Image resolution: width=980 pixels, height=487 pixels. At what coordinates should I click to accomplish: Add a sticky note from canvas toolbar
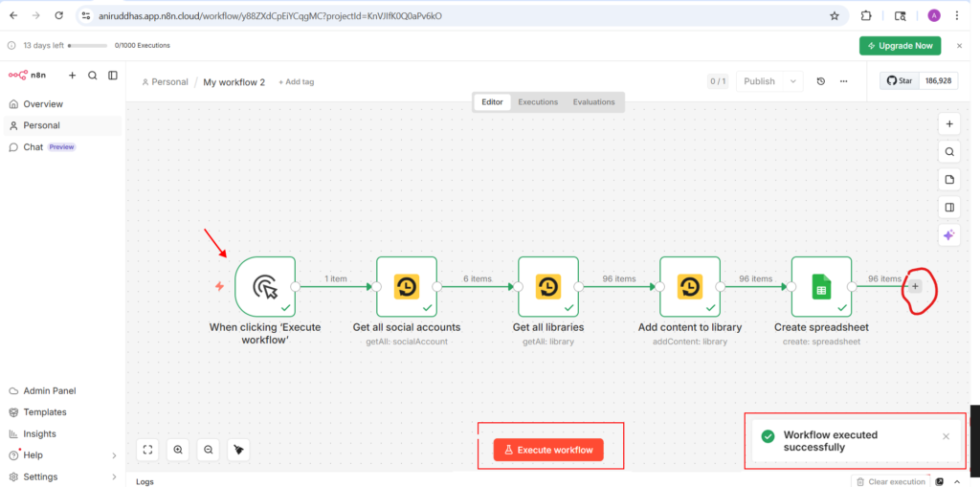coord(949,180)
